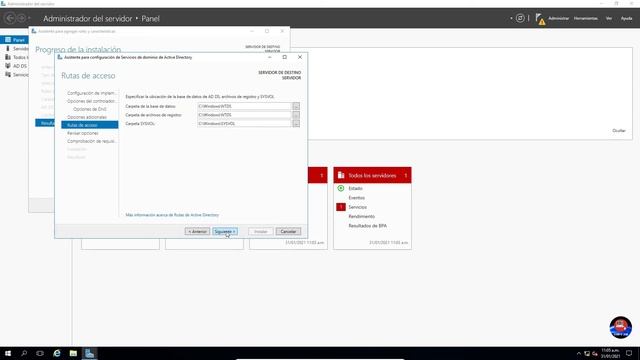This screenshot has height=360, width=640.
Task: Click the AD DS wizard title bar icon
Action: click(60, 57)
